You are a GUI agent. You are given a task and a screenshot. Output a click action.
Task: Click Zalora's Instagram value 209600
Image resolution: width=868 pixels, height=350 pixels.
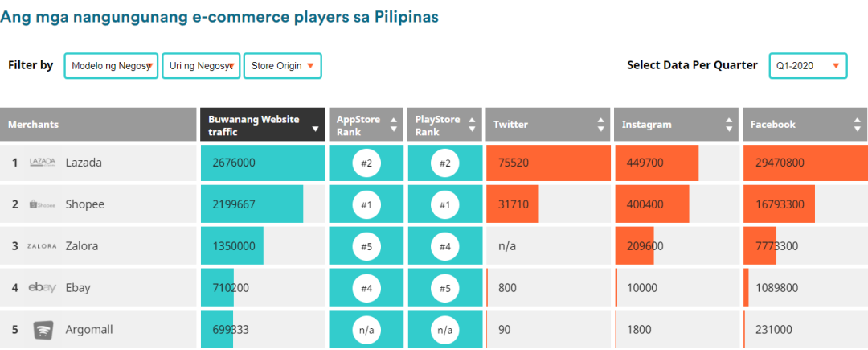tap(645, 246)
